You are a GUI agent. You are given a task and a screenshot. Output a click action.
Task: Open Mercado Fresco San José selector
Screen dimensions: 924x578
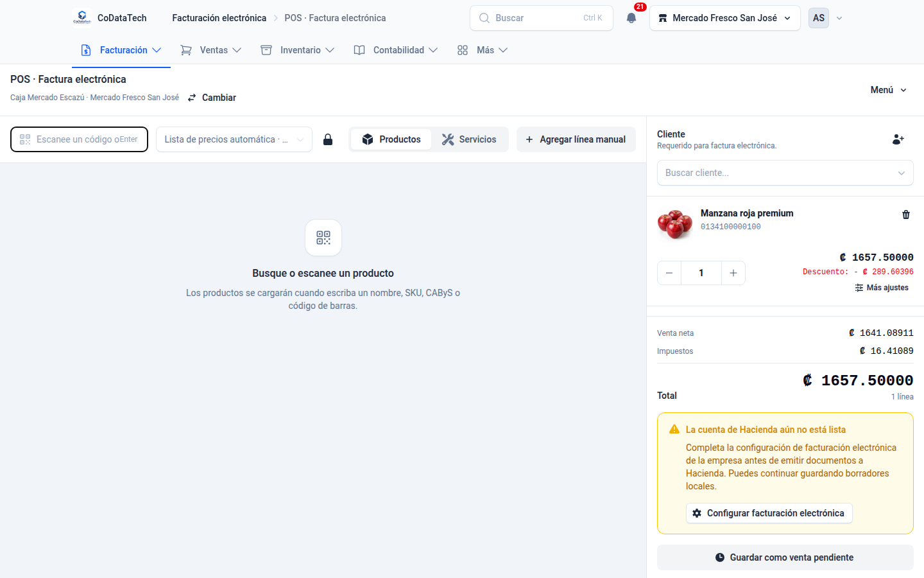pos(725,18)
